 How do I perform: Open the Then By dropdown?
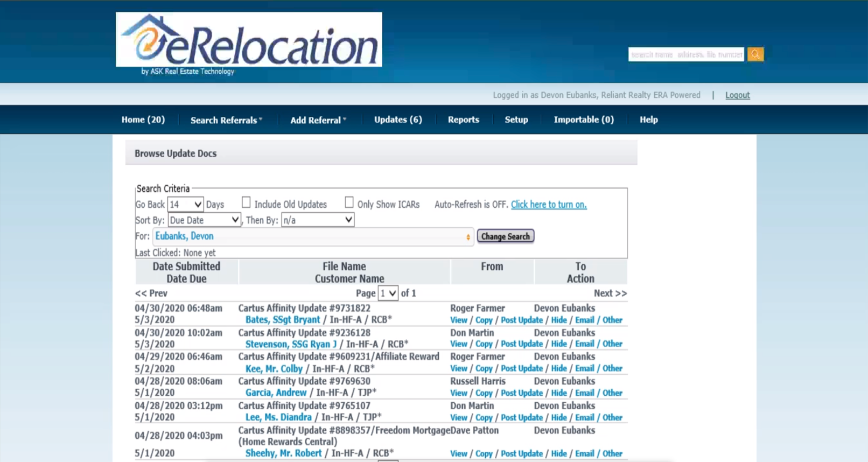317,220
